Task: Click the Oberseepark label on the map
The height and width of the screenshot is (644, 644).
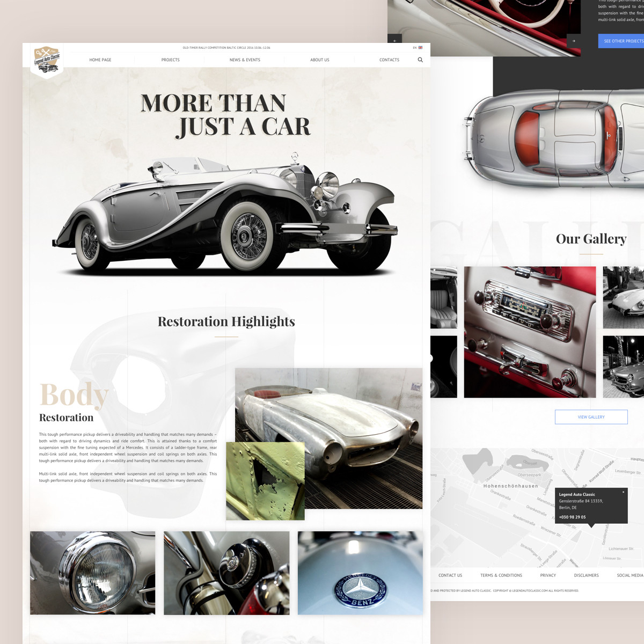Action: point(530,475)
